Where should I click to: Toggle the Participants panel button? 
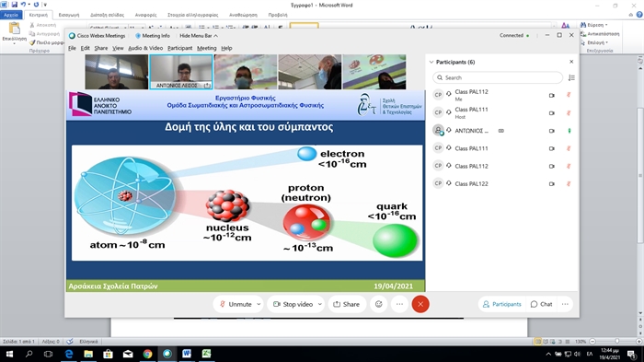click(501, 304)
